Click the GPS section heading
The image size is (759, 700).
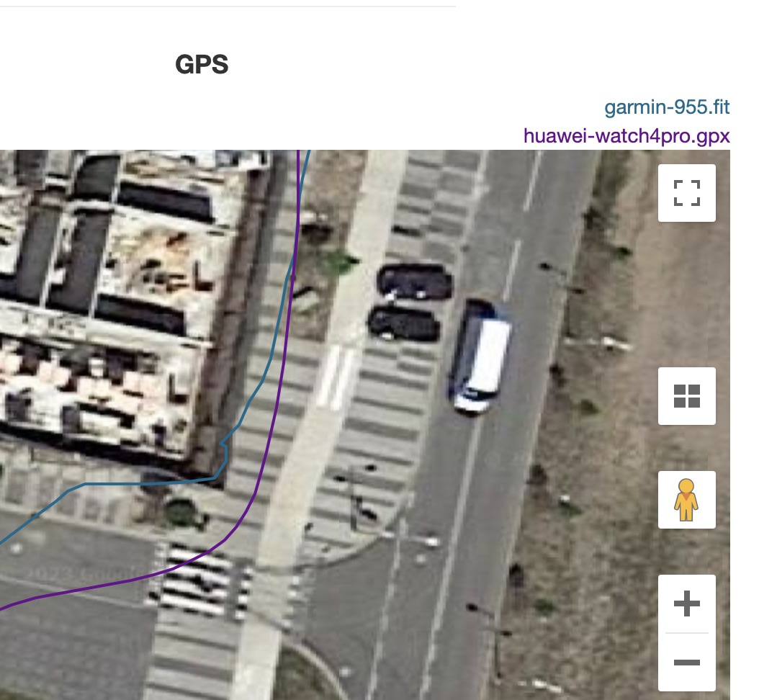202,64
